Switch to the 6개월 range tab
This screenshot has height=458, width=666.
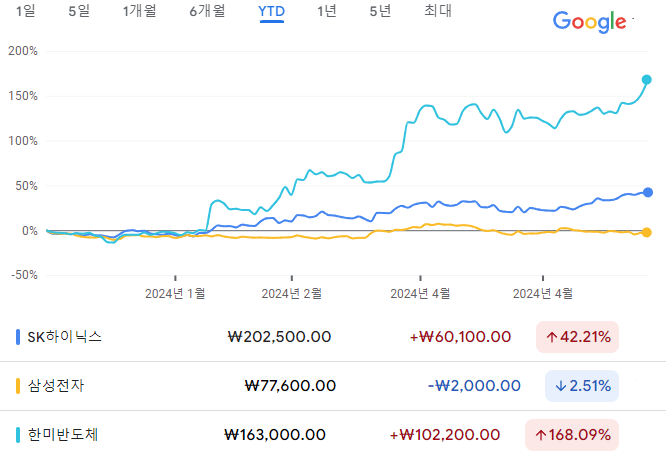click(x=207, y=11)
